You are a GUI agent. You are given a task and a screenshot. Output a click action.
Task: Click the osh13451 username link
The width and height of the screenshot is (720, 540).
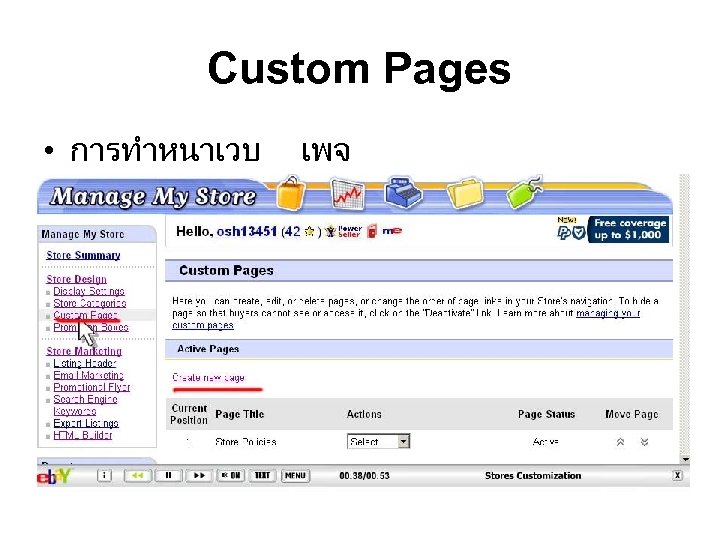247,231
